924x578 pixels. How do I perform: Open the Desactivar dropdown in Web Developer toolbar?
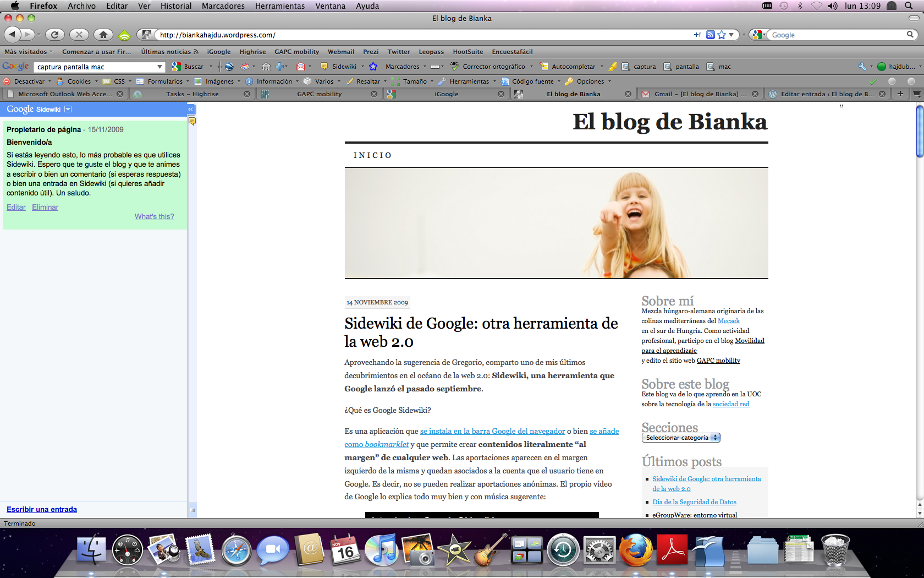pyautogui.click(x=28, y=81)
